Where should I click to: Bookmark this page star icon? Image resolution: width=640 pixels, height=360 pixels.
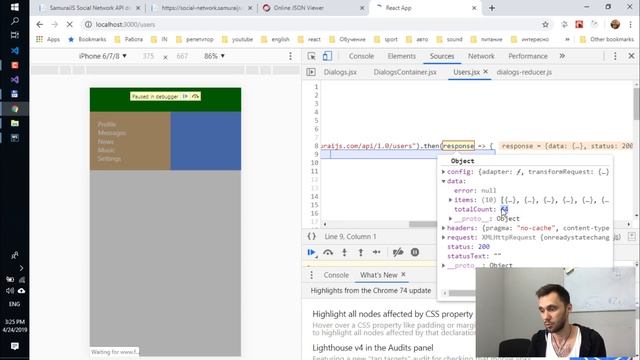tap(545, 24)
